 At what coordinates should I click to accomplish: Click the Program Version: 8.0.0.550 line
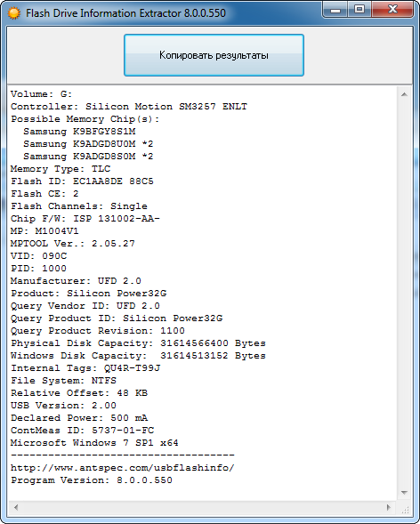pyautogui.click(x=92, y=480)
